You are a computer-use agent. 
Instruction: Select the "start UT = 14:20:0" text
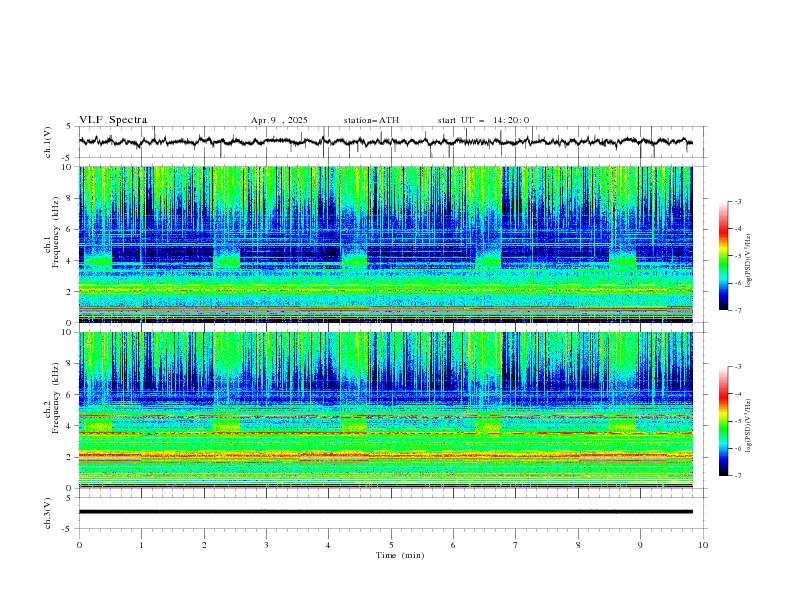(x=483, y=120)
